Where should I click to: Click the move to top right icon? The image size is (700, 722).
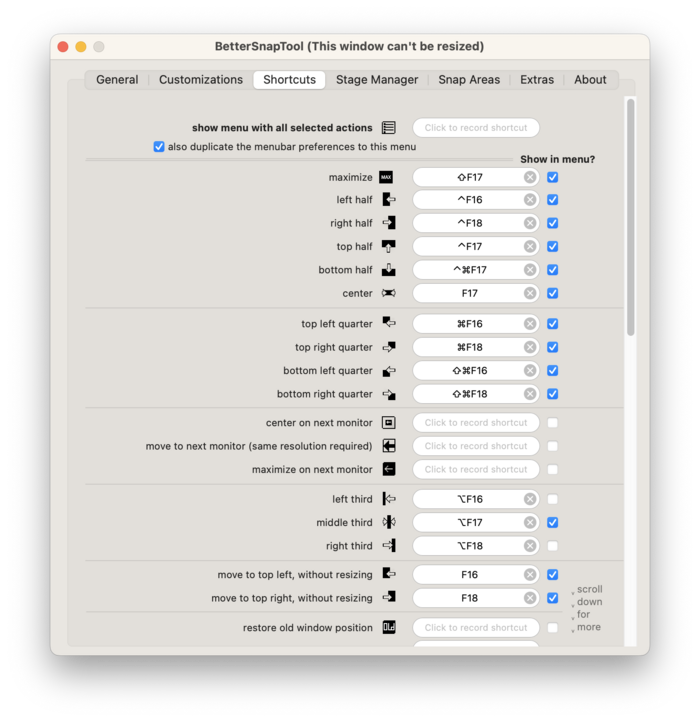389,597
